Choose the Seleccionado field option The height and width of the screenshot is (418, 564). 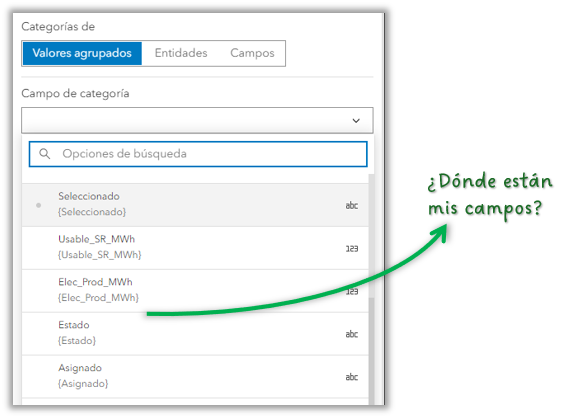[195, 205]
